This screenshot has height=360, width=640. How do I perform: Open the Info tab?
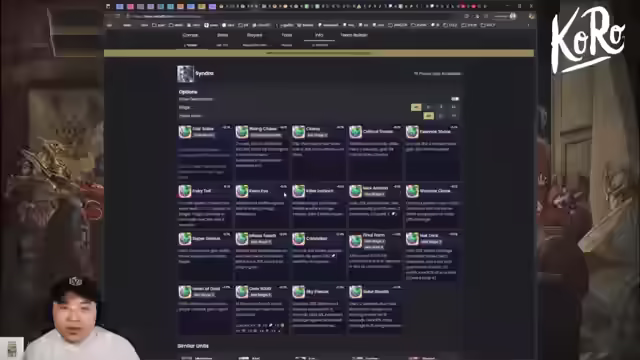click(319, 35)
